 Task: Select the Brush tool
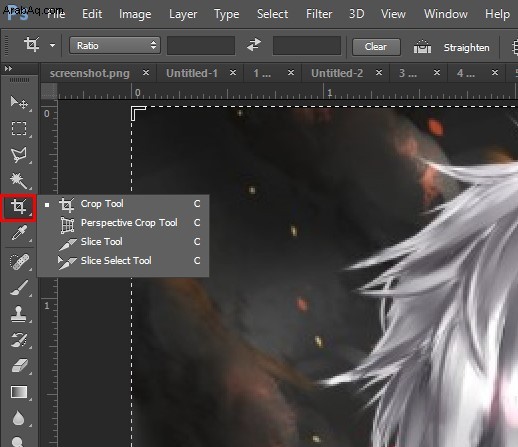[19, 288]
